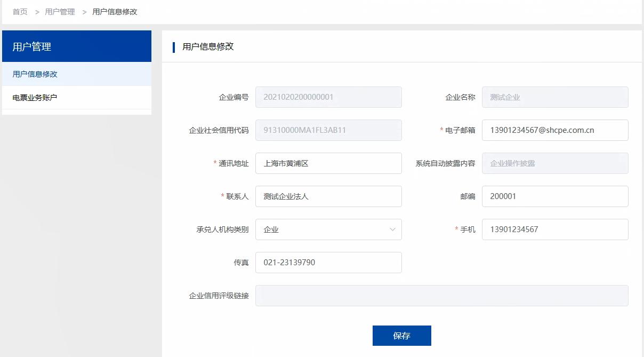
Task: Click the 用户信息修改 breadcrumb item
Action: click(115, 11)
